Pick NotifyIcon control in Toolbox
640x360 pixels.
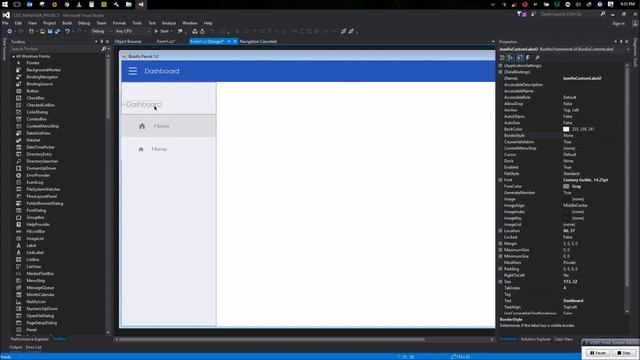point(36,302)
